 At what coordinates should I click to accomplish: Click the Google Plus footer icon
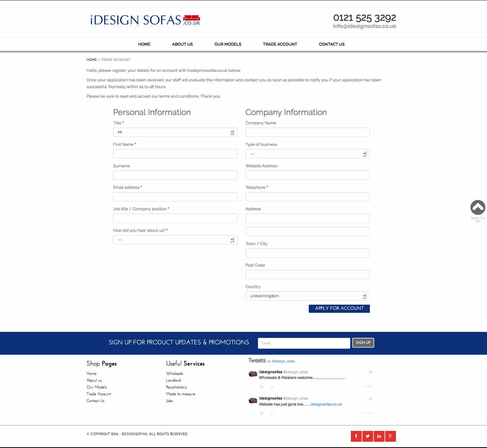[390, 436]
